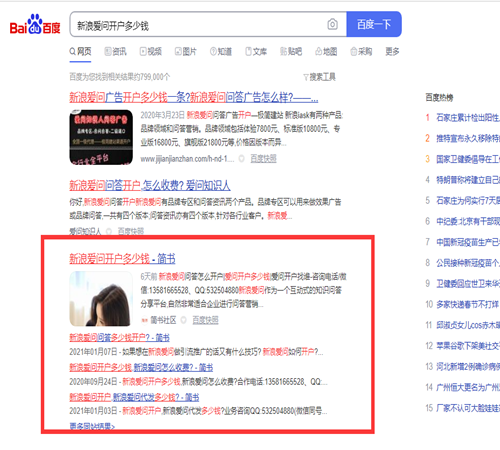Switch to the 资讯 tab

coord(115,51)
